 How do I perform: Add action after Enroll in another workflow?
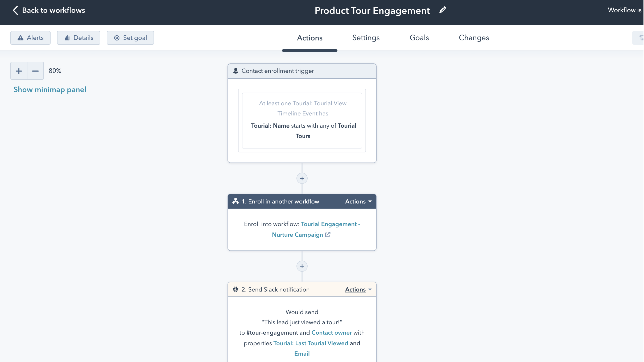pyautogui.click(x=302, y=266)
